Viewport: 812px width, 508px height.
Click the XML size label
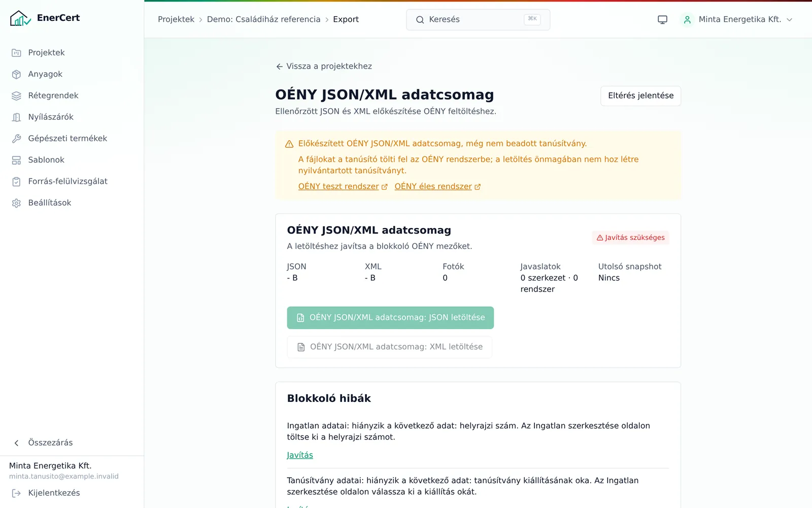point(373,267)
